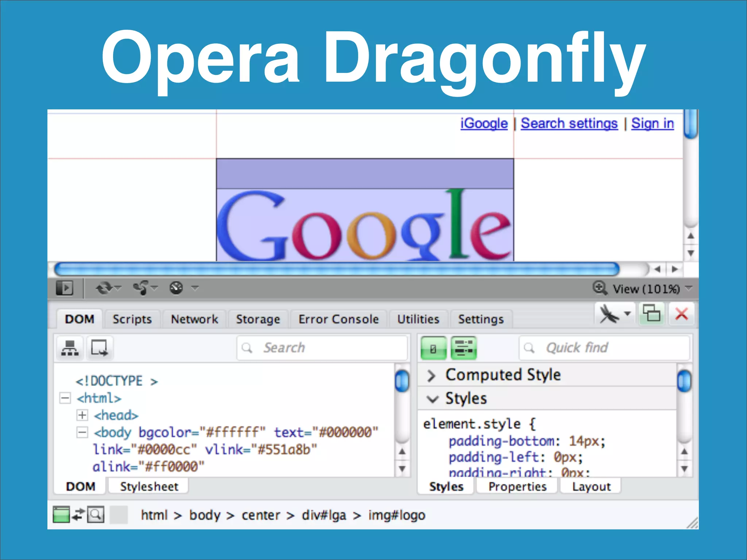Viewport: 747px width, 560px height.
Task: Open the iGoogle link
Action: tap(484, 123)
